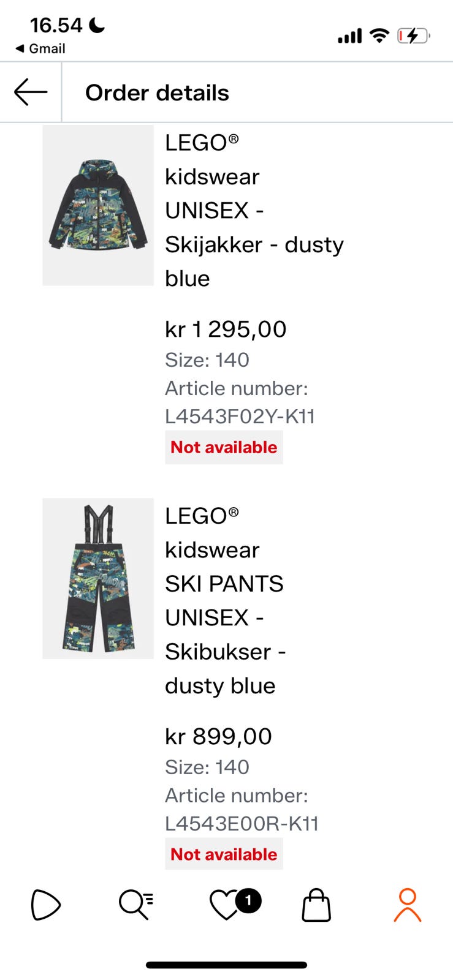Open the wishlist heart icon
The width and height of the screenshot is (453, 980).
226,905
